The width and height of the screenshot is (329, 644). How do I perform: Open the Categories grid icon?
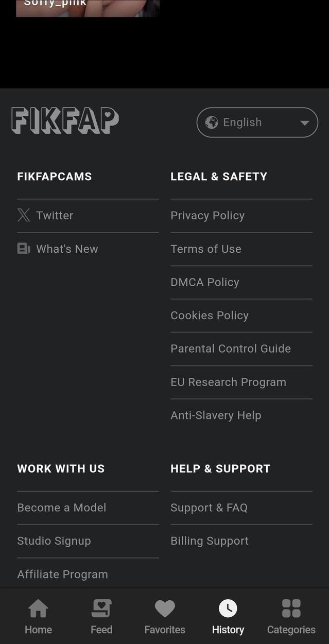click(291, 607)
